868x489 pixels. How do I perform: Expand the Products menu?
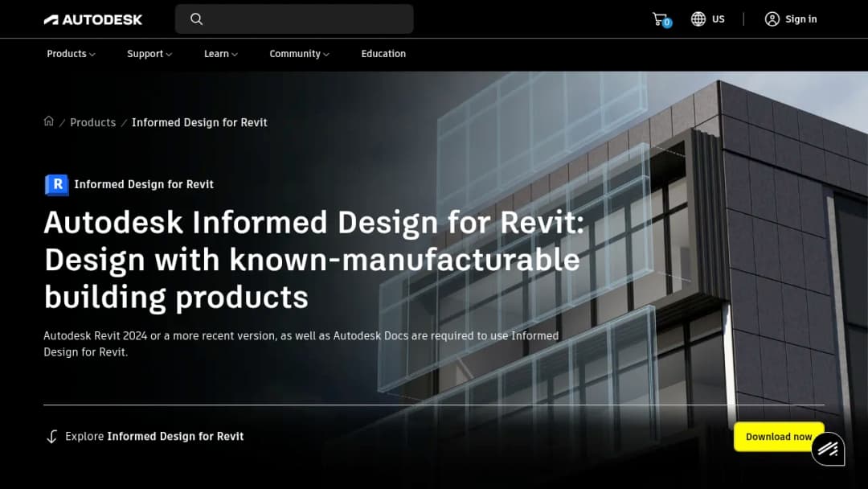tap(71, 54)
